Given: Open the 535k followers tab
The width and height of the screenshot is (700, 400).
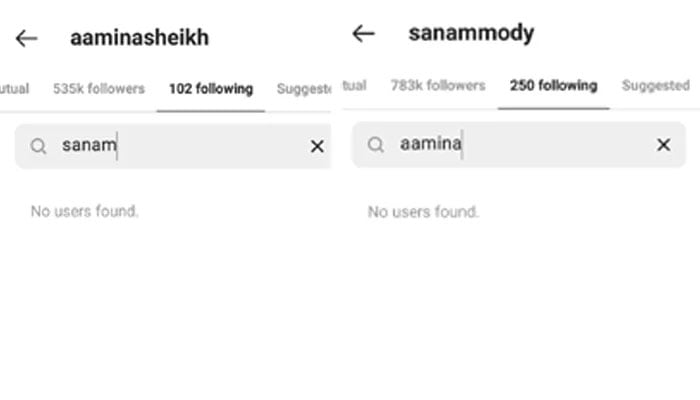Looking at the screenshot, I should click(x=98, y=89).
